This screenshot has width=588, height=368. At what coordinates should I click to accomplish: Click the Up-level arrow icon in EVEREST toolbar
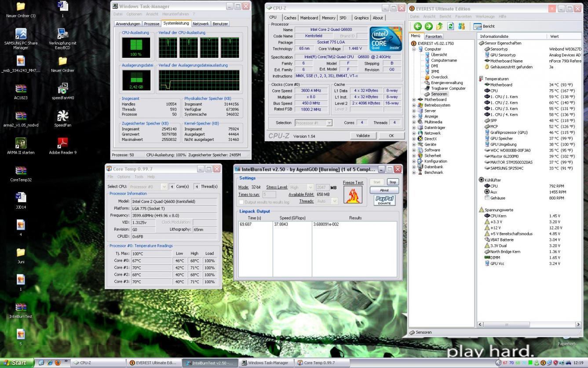(x=439, y=26)
